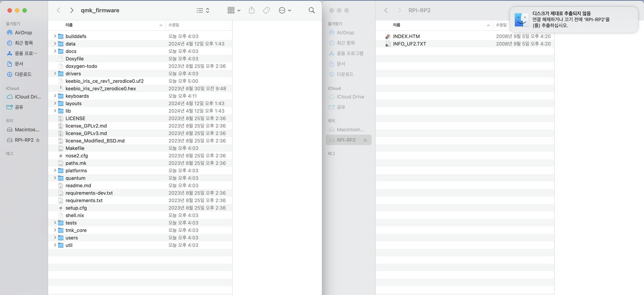Click the forward arrow in qmk_firmware window

[72, 10]
